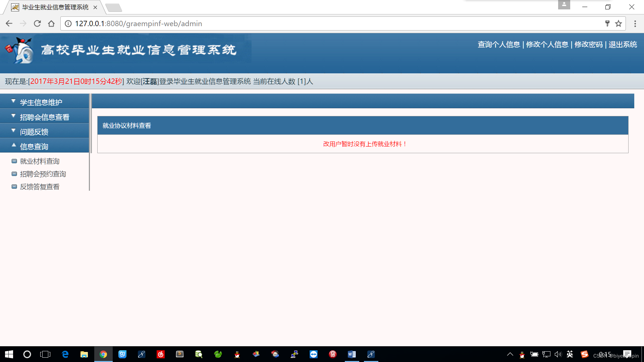This screenshot has width=644, height=362.
Task: Click the browser reload button
Action: [37, 23]
